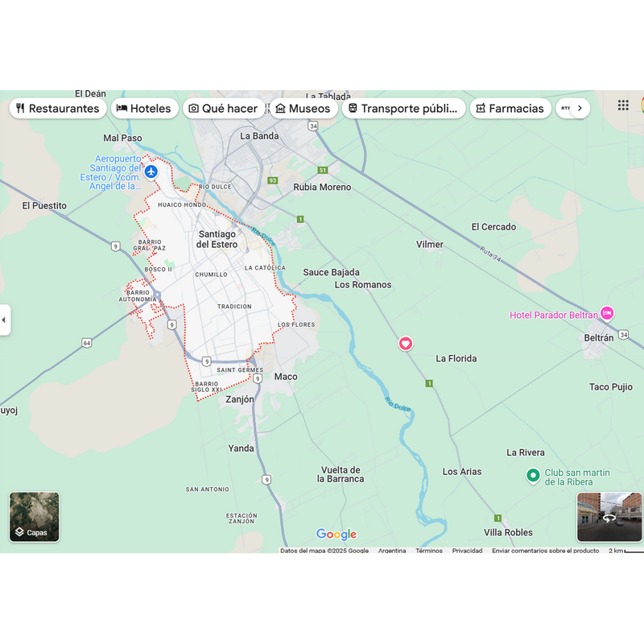Click the Route 1 shield near Rubia Moreno
644x644 pixels.
pos(300,219)
